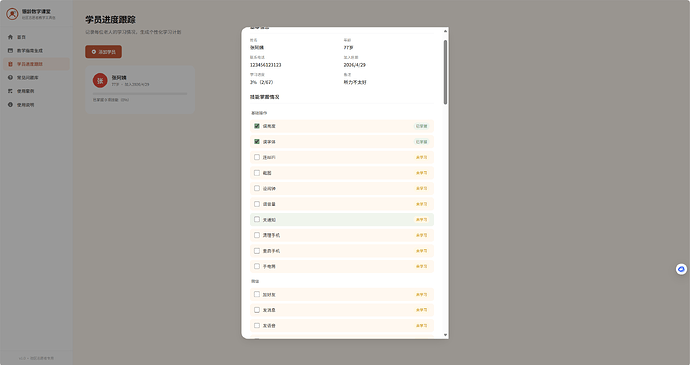Click the 未学习 badge on the 加好友 row
The width and height of the screenshot is (690, 365).
pos(422,295)
